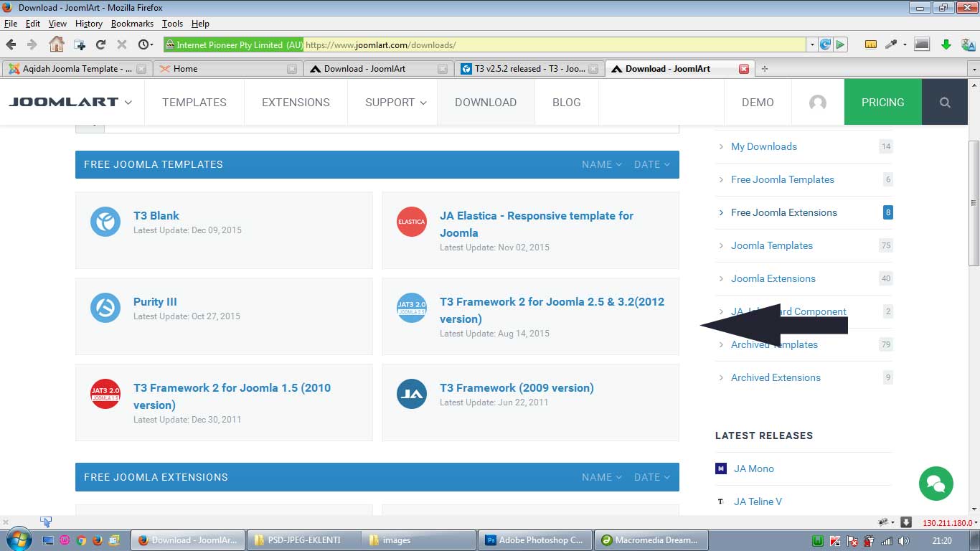This screenshot has width=980, height=551.
Task: Reload the page with the toolbar Reload icon
Action: click(100, 44)
